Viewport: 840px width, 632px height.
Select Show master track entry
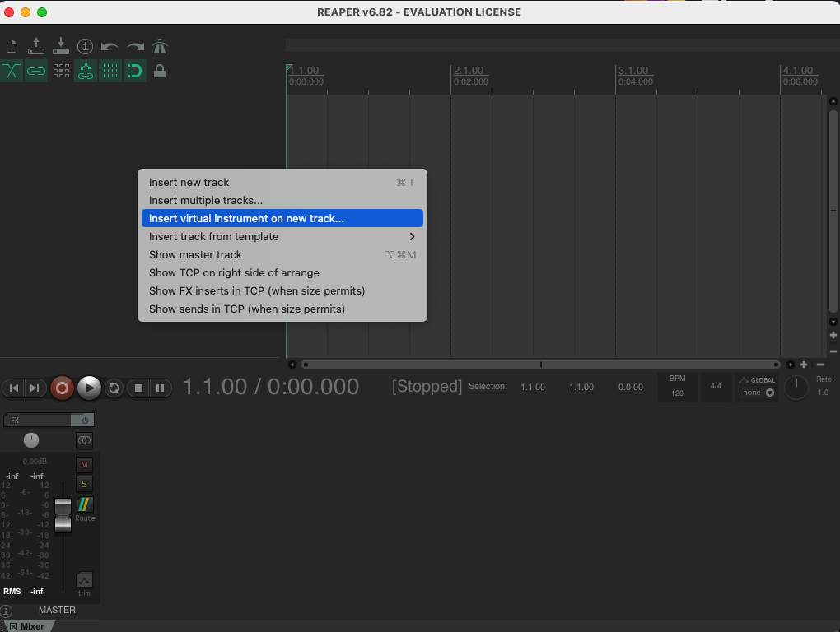282,255
